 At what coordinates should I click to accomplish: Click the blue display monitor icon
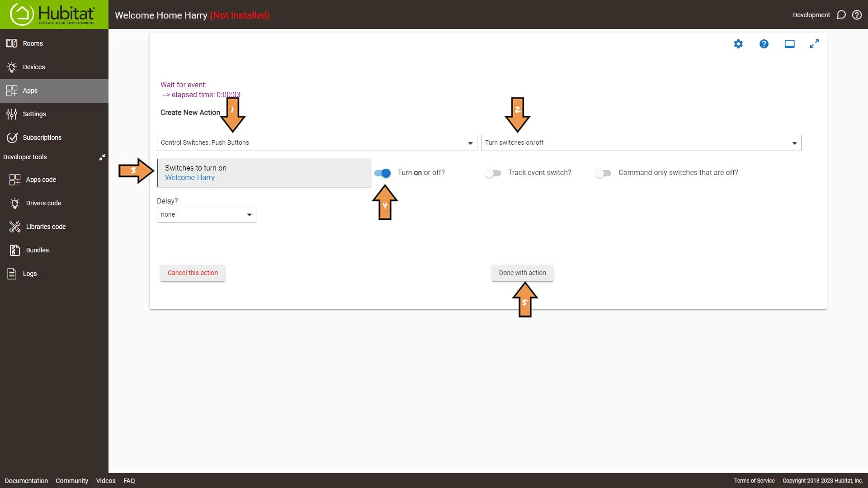[x=789, y=44]
